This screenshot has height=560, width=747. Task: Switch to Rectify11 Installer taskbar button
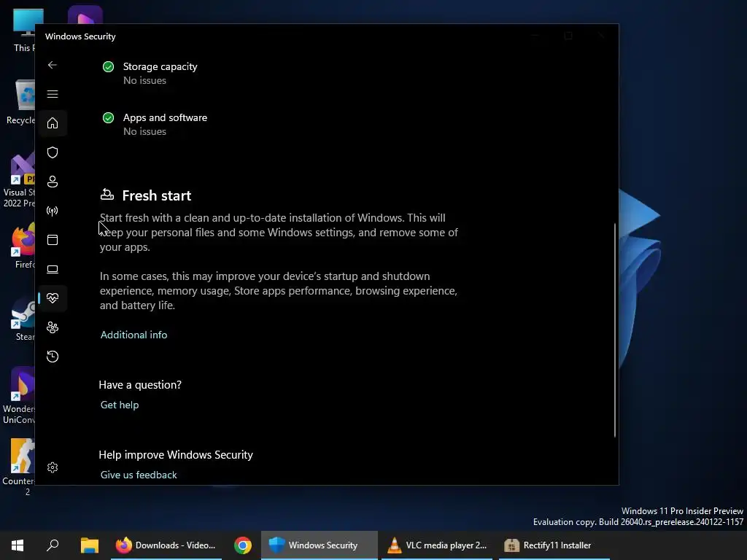[554, 545]
